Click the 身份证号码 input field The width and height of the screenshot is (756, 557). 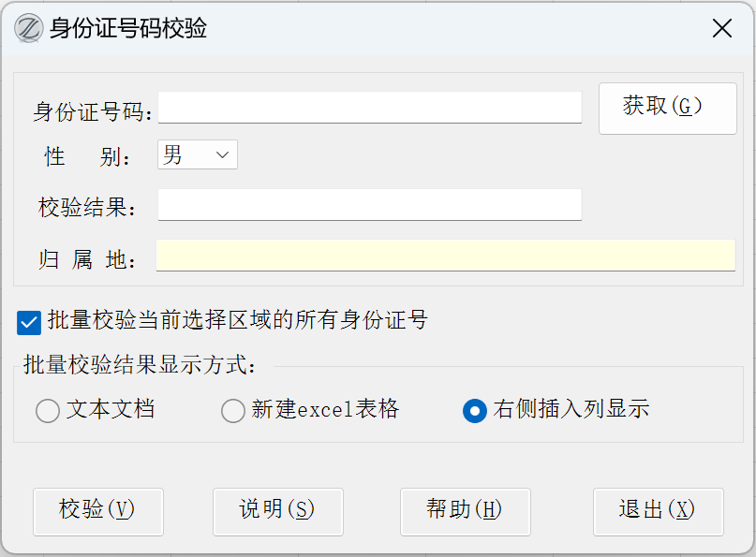pyautogui.click(x=370, y=108)
